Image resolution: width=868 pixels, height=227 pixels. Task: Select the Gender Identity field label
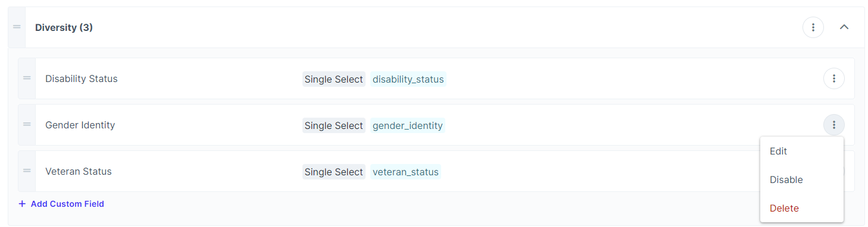[80, 125]
